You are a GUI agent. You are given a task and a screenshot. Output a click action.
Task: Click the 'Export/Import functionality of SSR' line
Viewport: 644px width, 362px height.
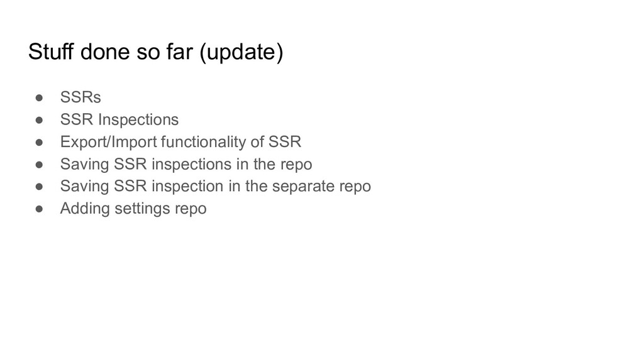click(180, 141)
